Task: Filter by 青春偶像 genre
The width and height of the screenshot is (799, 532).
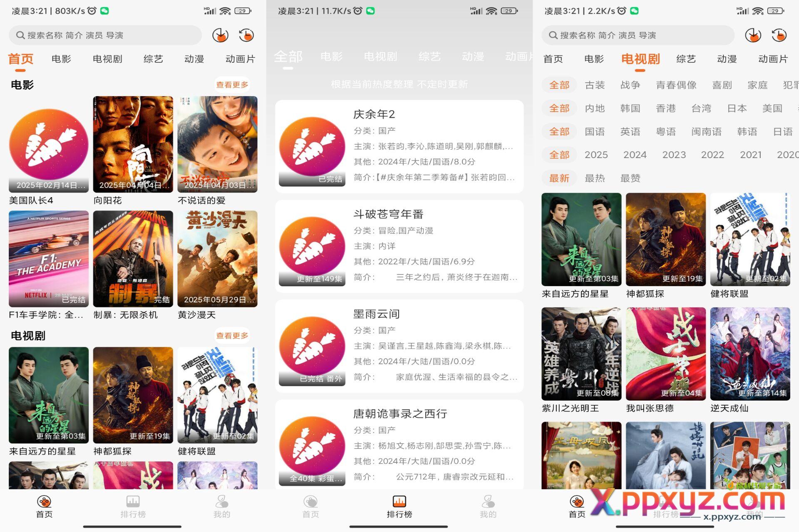Action: [x=676, y=85]
